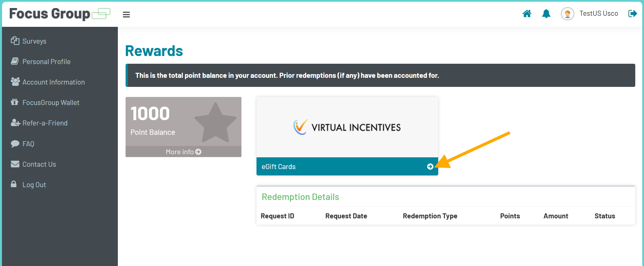The height and width of the screenshot is (266, 644).
Task: Click the Point Balance label
Action: tap(153, 132)
